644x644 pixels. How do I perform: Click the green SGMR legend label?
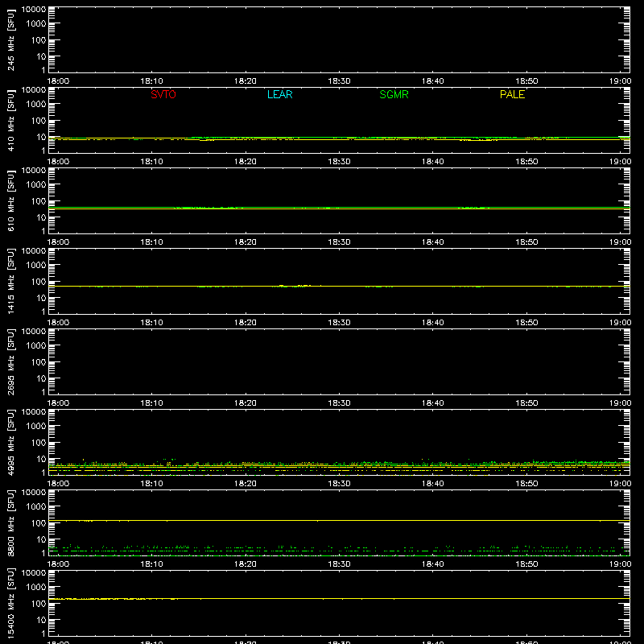[394, 94]
